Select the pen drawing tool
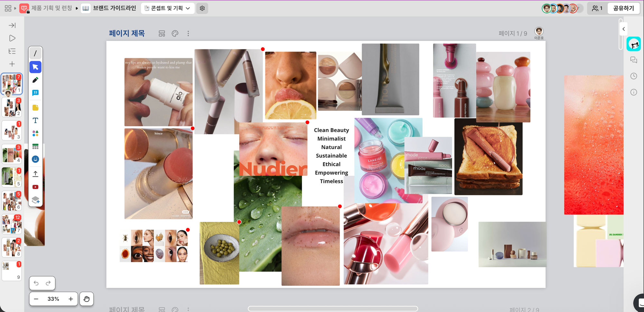 35,80
